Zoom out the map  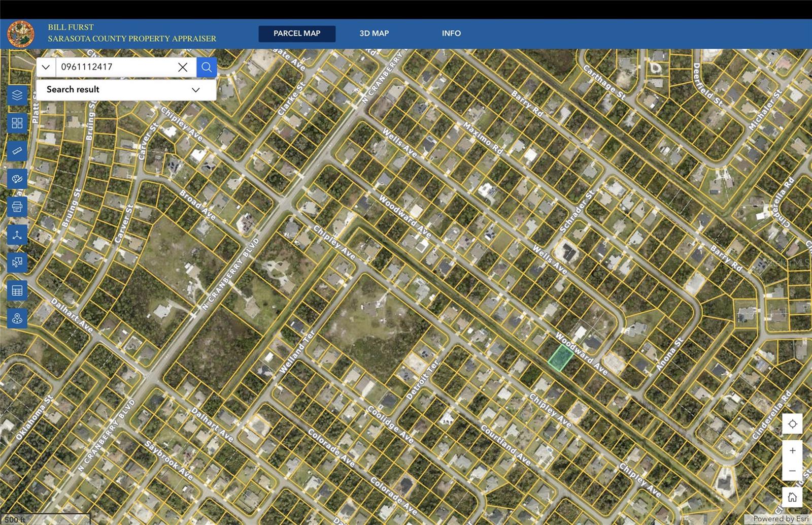793,471
